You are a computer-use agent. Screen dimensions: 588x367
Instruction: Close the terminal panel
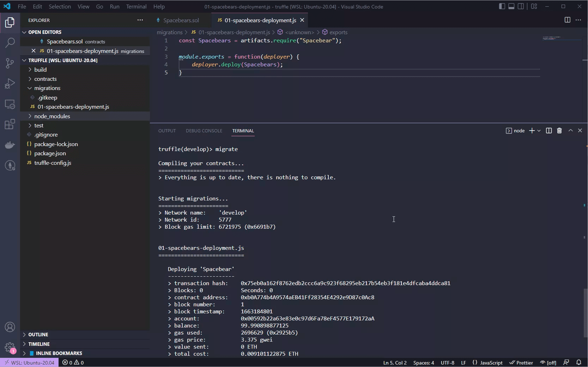click(580, 131)
